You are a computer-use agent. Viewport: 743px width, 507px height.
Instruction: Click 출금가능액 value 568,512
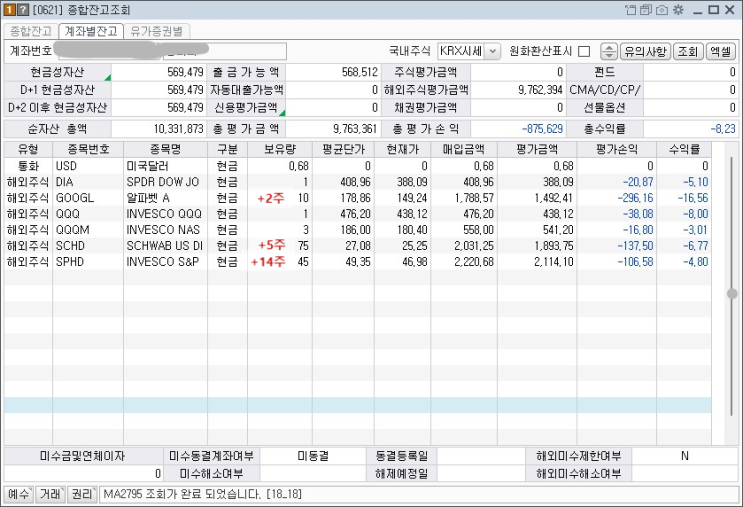click(x=360, y=72)
